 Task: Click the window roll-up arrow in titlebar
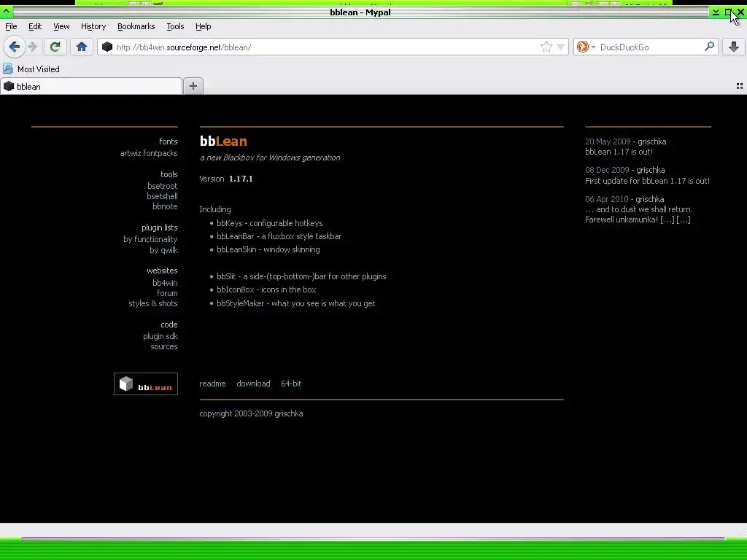6,11
